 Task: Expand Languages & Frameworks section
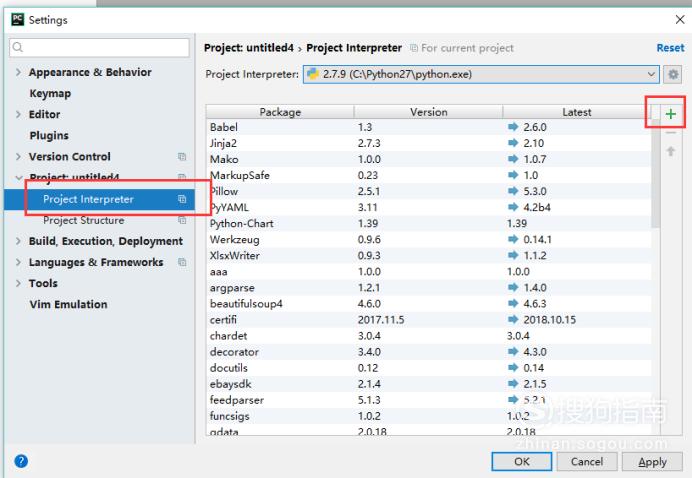(x=18, y=262)
